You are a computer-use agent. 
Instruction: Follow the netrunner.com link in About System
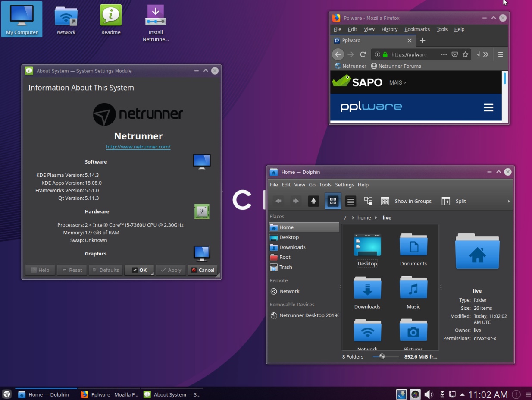pos(138,147)
